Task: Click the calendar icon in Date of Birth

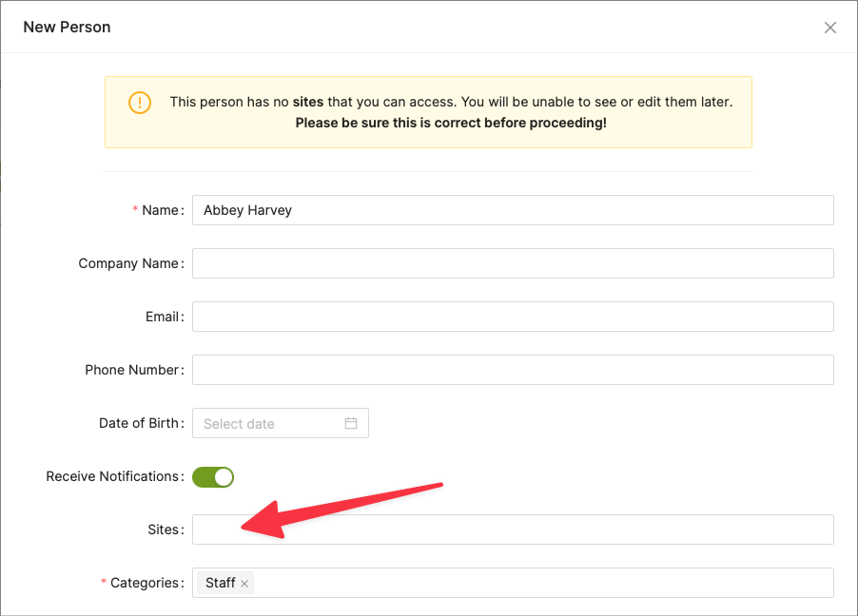Action: pos(351,423)
